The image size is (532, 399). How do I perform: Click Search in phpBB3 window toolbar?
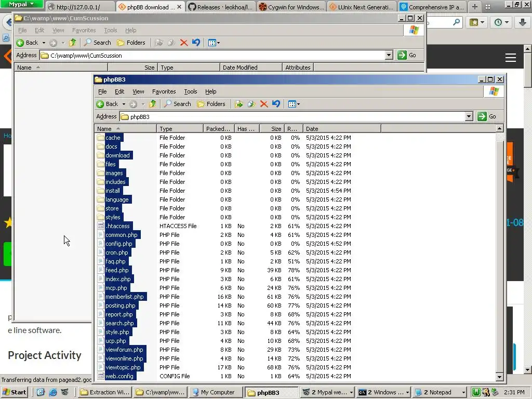pos(178,104)
